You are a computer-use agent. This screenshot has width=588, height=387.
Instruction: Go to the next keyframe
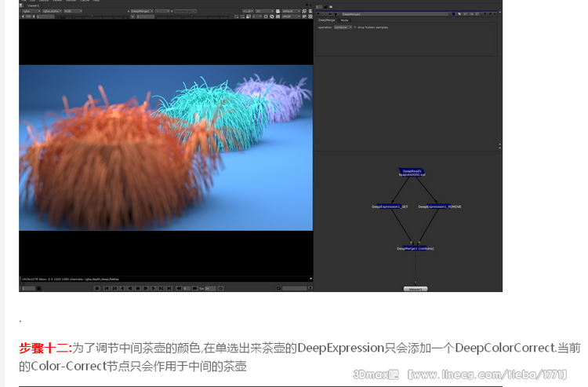(x=162, y=288)
